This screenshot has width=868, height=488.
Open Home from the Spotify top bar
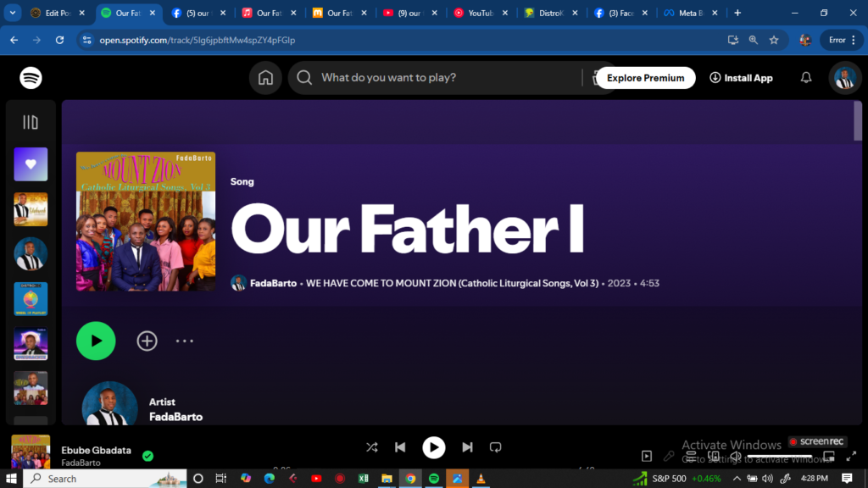tap(265, 77)
